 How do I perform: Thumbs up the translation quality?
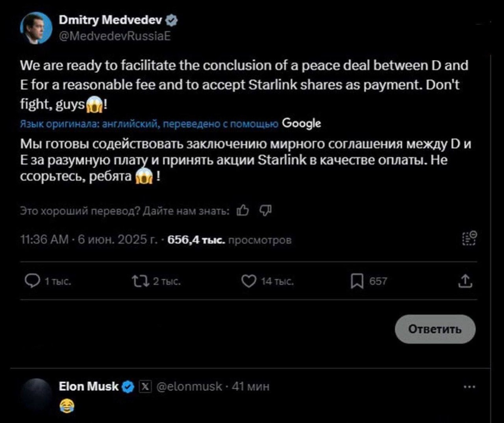[x=243, y=210]
